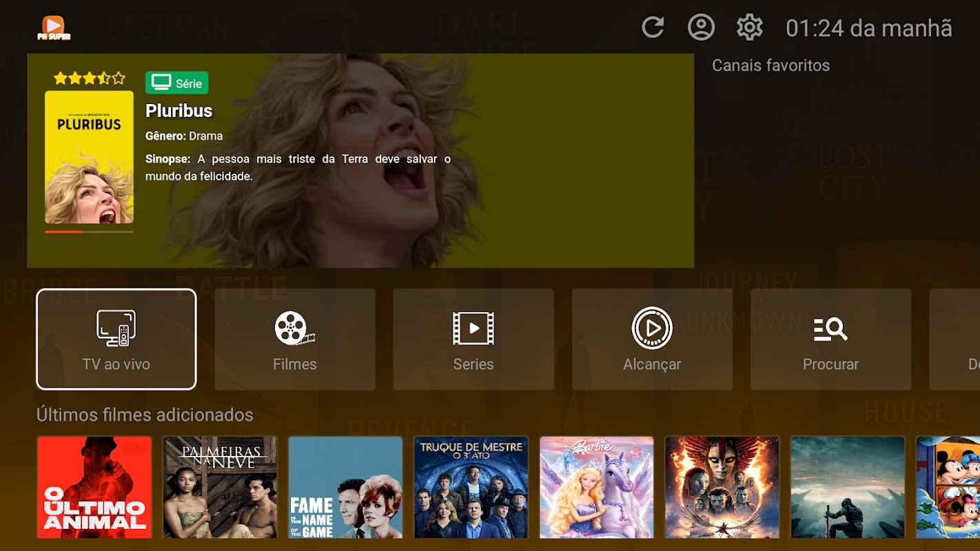The height and width of the screenshot is (551, 980).
Task: Open the Mickey Mouse movie poster
Action: (x=948, y=487)
